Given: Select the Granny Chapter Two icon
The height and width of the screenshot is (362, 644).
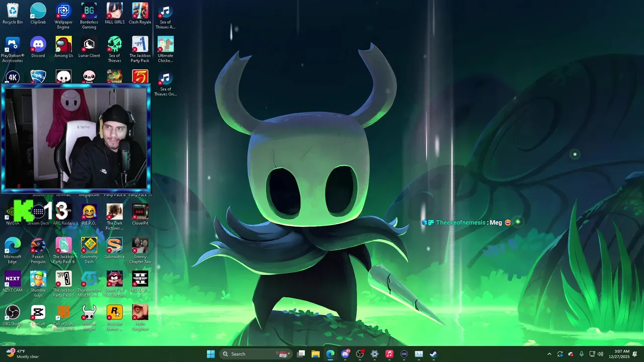Looking at the screenshot, I should pos(140,251).
